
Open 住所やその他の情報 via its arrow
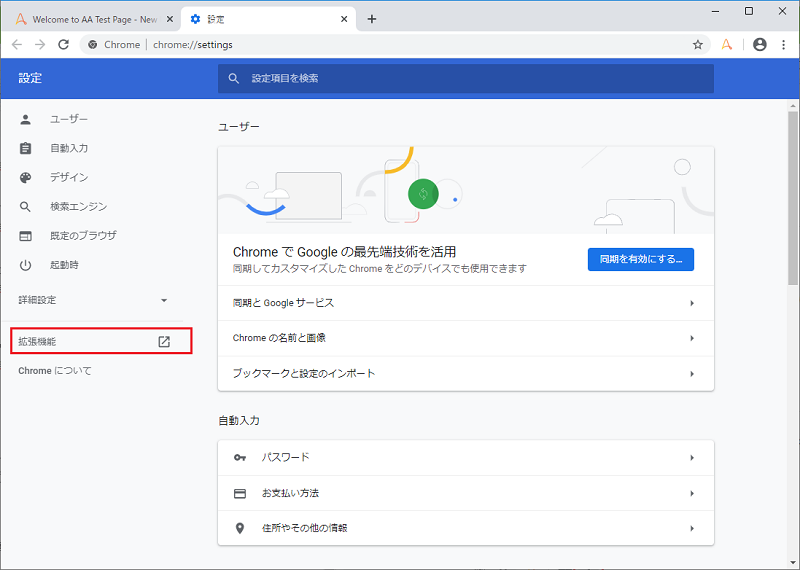692,528
